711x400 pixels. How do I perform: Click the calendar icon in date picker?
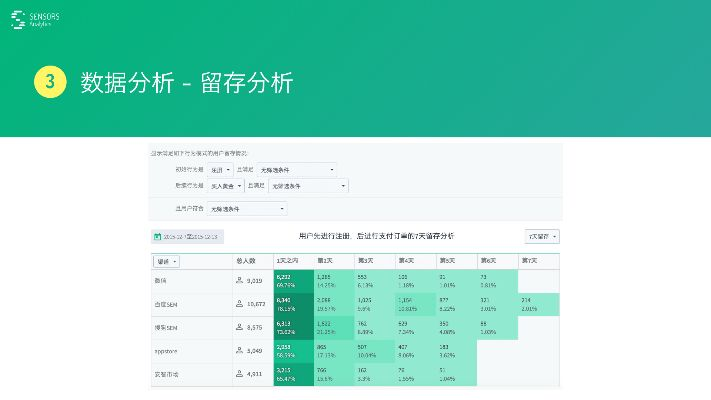click(x=158, y=237)
